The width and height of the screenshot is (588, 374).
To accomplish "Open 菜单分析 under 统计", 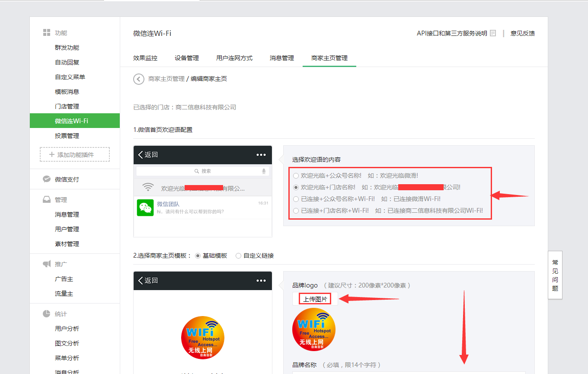I will click(67, 358).
